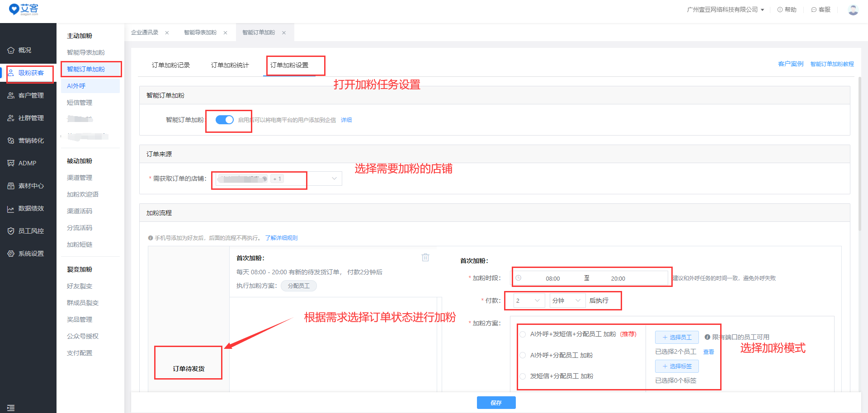This screenshot has width=868, height=413.
Task: Select the AI外呼+发短信+分配员工 加粉 option
Action: tap(523, 334)
